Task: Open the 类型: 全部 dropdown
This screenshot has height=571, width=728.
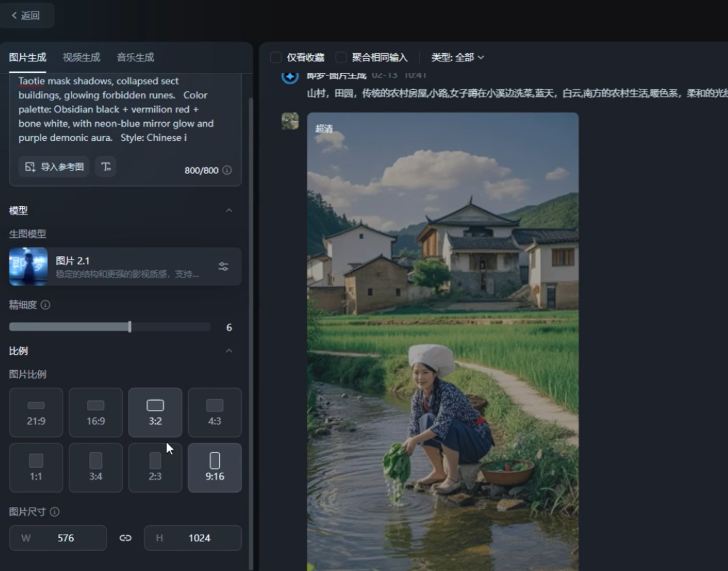Action: click(x=457, y=57)
